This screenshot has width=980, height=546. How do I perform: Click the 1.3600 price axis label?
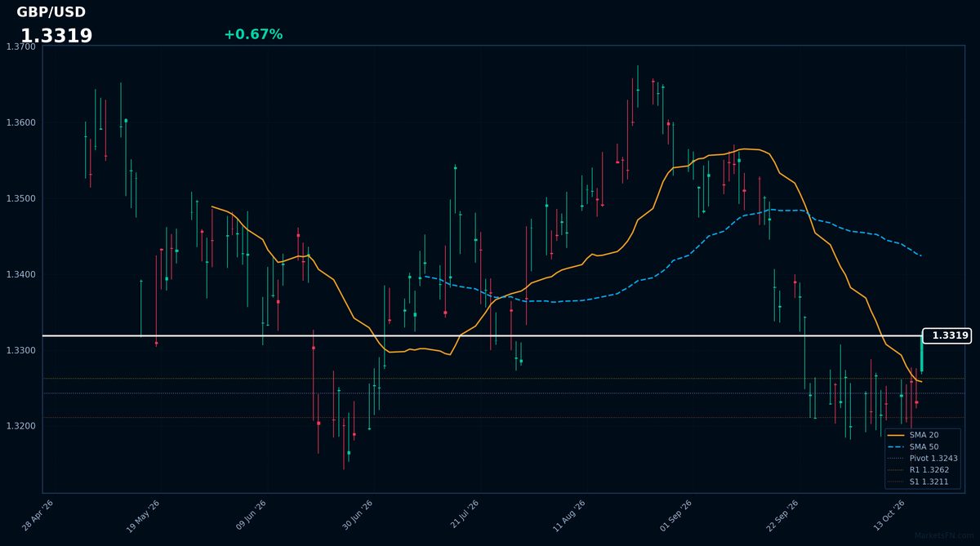tap(20, 123)
